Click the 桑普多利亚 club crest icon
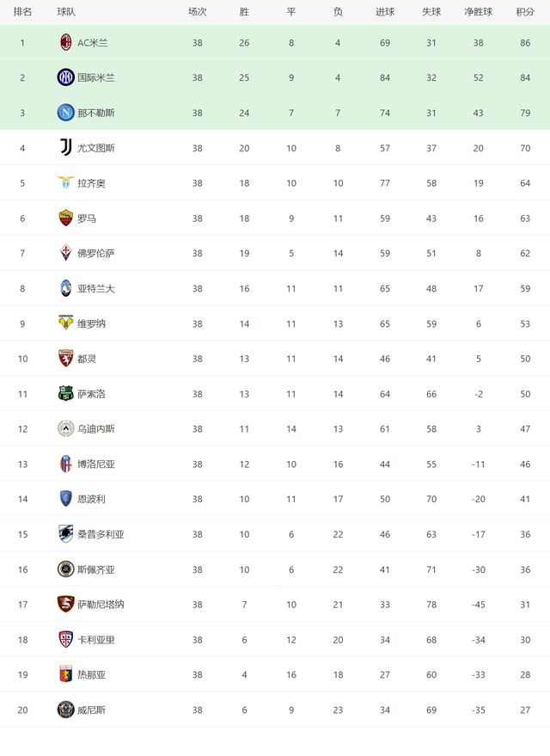 point(66,534)
